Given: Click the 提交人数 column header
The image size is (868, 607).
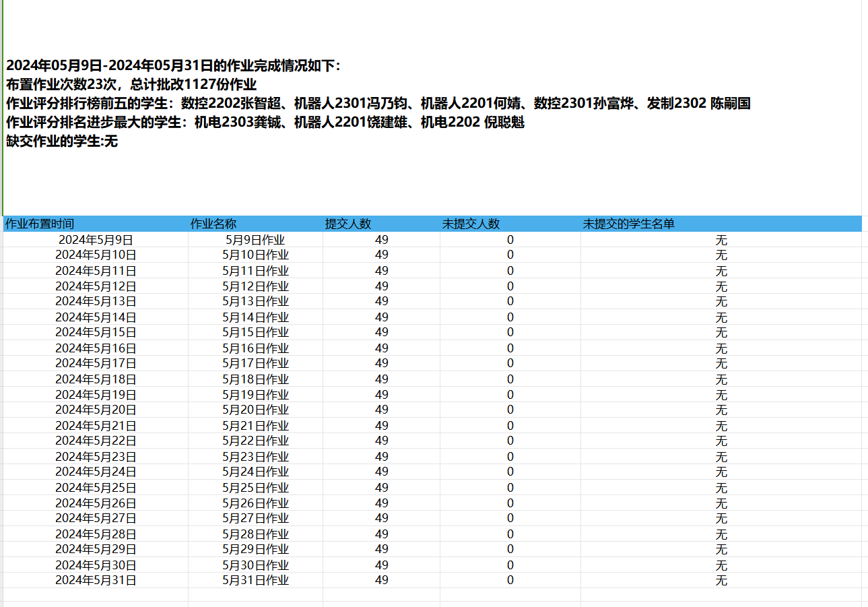Looking at the screenshot, I should [x=348, y=224].
